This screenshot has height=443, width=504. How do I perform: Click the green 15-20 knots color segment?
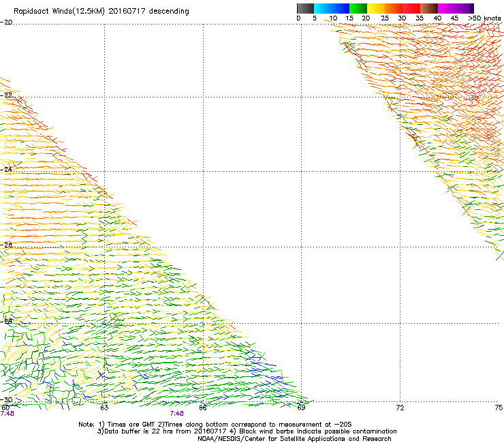tap(358, 8)
